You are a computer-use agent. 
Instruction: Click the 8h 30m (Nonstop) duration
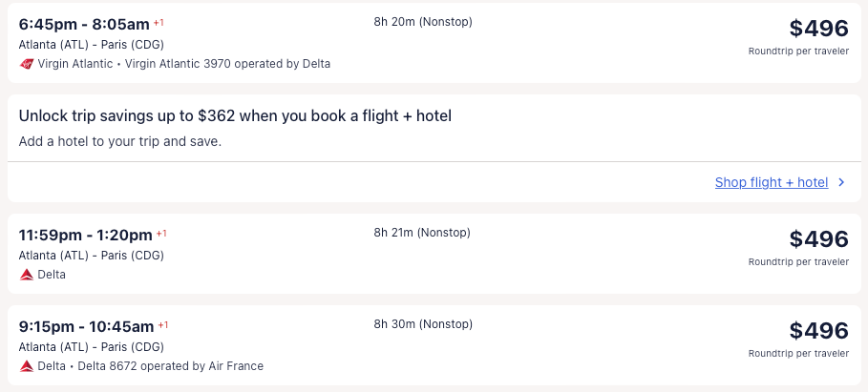tap(423, 324)
